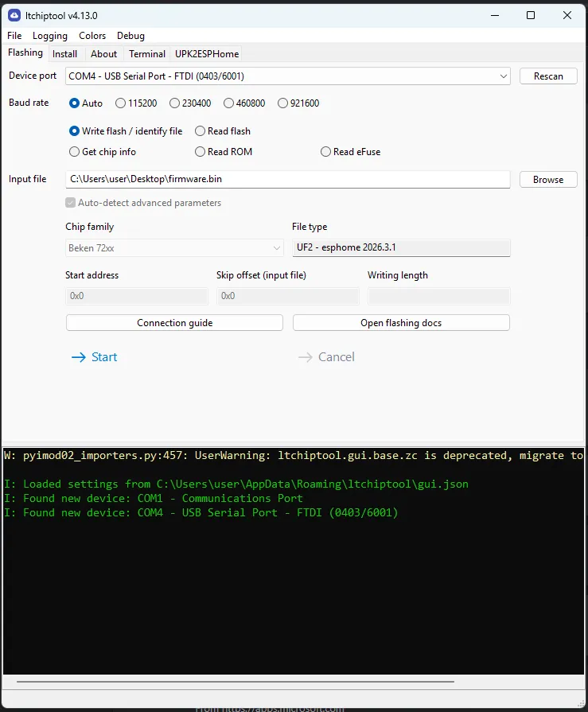
Task: Click the Writing length field
Action: click(439, 296)
